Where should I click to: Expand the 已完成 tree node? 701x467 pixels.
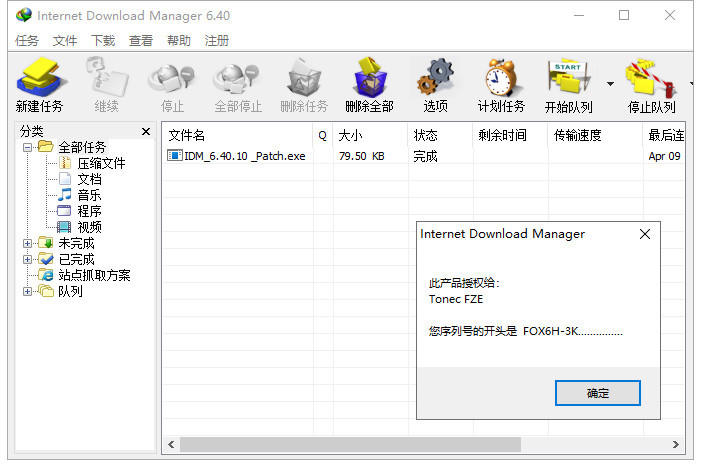click(27, 260)
